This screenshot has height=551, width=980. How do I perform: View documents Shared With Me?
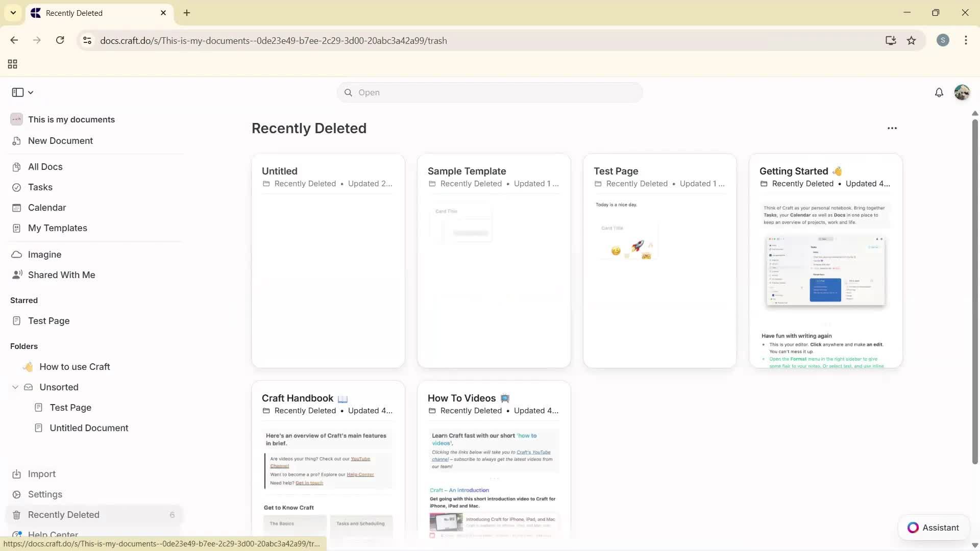coord(61,274)
